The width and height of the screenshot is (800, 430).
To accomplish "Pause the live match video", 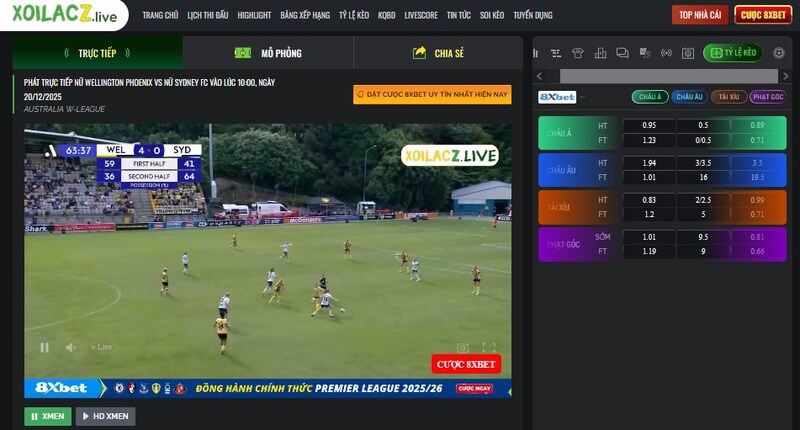I will click(44, 347).
